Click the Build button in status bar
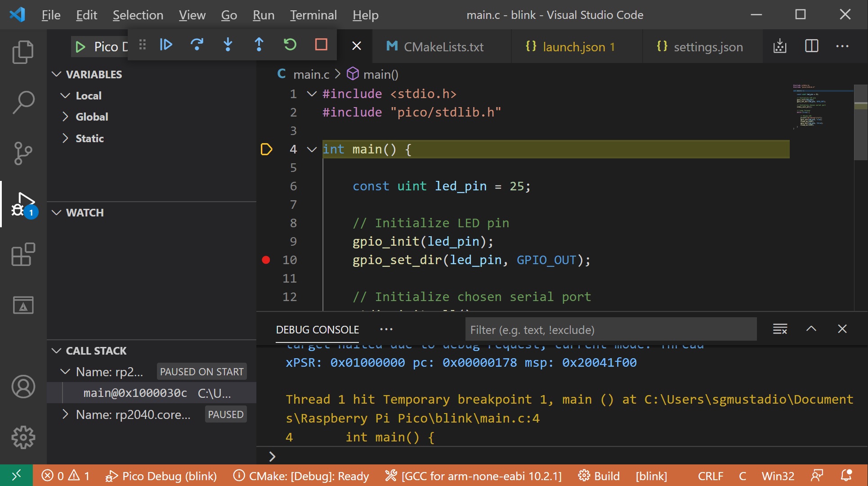 pos(599,476)
